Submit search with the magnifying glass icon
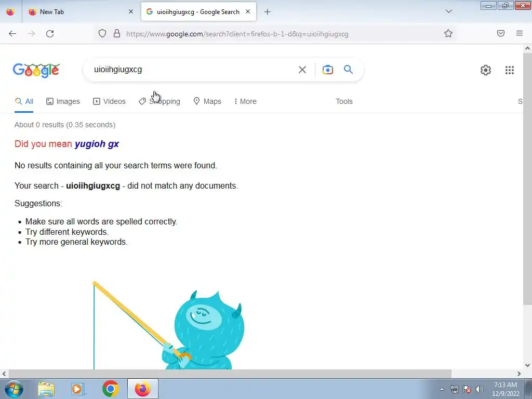The height and width of the screenshot is (399, 532). [348, 69]
